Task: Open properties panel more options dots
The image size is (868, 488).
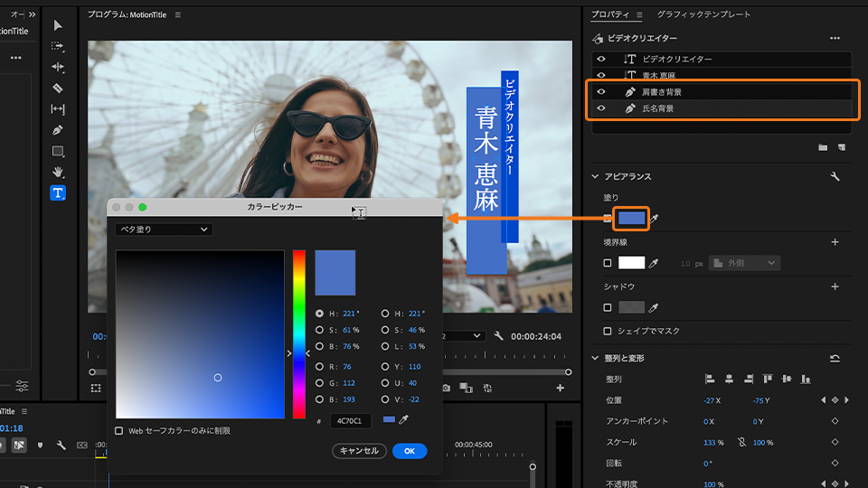Action: [x=835, y=38]
